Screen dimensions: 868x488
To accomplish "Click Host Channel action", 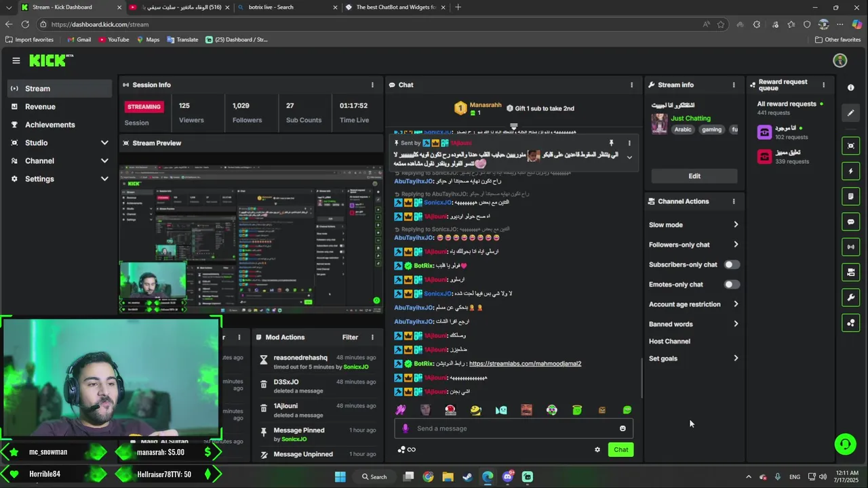I will [669, 342].
